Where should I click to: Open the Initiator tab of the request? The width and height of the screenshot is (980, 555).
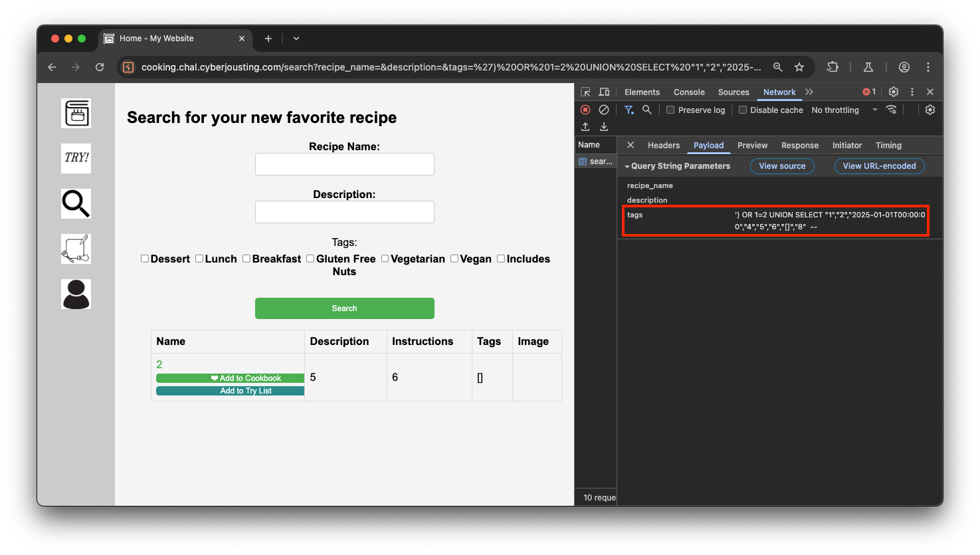pos(847,146)
